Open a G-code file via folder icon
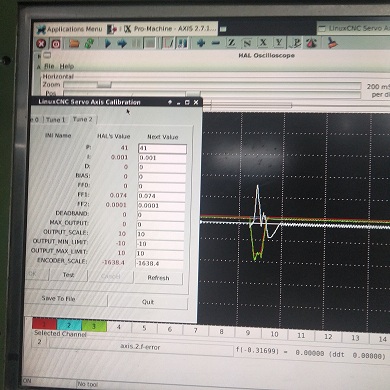This screenshot has height=390, width=390. [74, 44]
